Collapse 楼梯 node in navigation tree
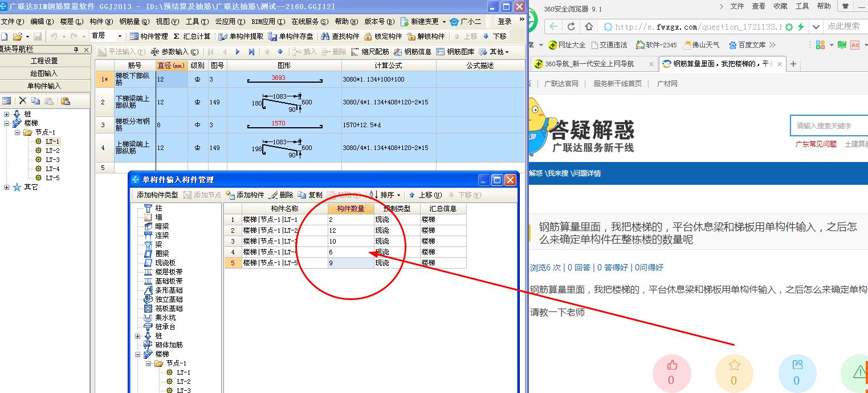868x393 pixels. coord(7,123)
